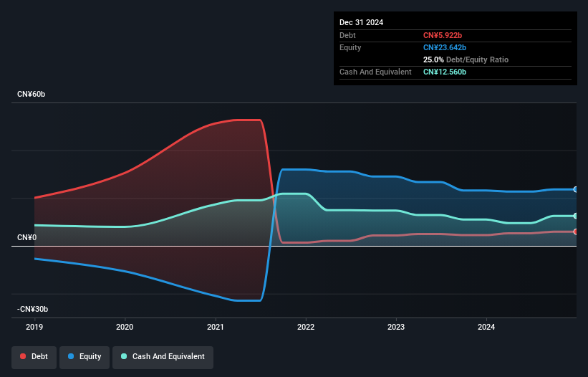Click Cash And Equivalent label in tooltip
Viewport: 588px width, 377px height.
coord(375,72)
